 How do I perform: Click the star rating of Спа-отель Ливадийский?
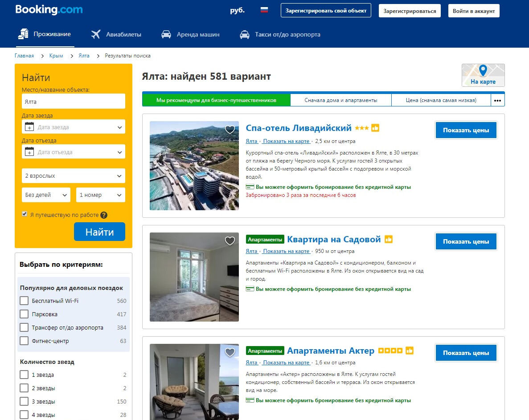[362, 128]
